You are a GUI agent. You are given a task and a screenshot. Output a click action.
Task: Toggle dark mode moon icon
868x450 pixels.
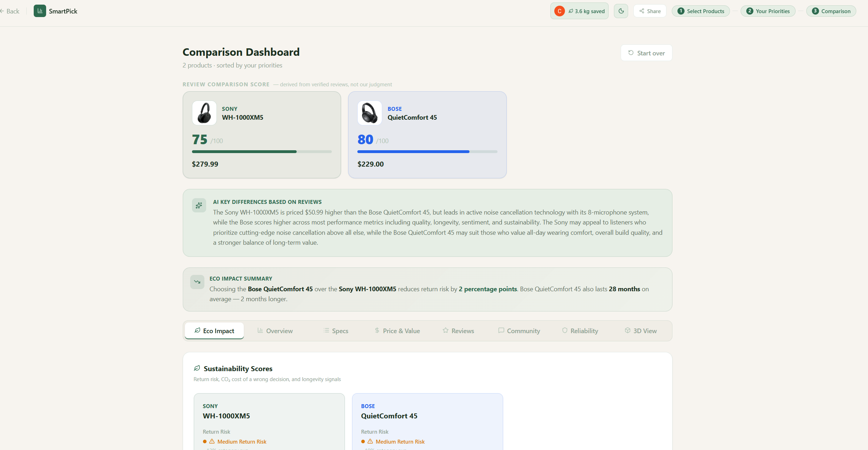(621, 11)
